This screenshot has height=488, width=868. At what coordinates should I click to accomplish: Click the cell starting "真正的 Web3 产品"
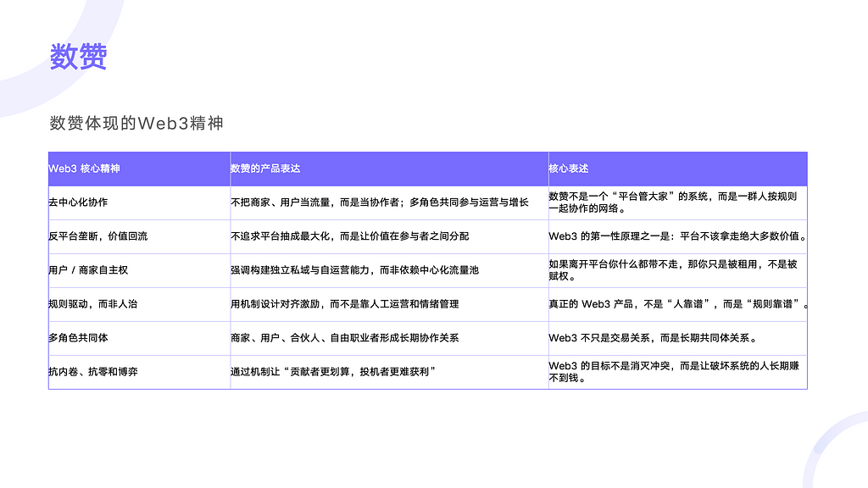pos(676,304)
